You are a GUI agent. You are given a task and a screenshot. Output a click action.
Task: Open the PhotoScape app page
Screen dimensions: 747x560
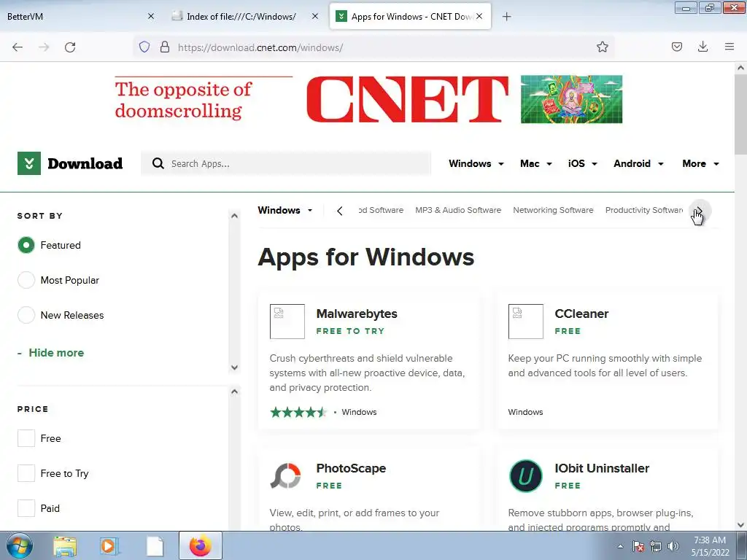(351, 468)
